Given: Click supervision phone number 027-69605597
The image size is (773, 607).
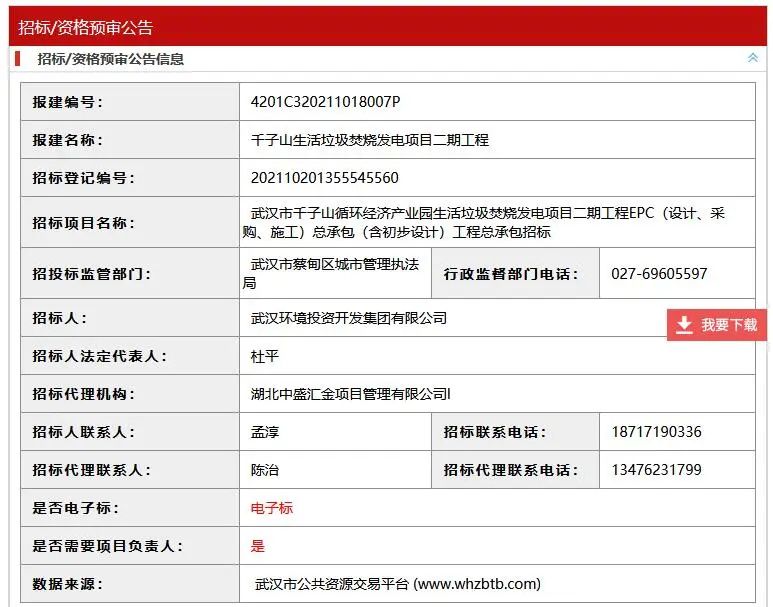Looking at the screenshot, I should (x=659, y=274).
